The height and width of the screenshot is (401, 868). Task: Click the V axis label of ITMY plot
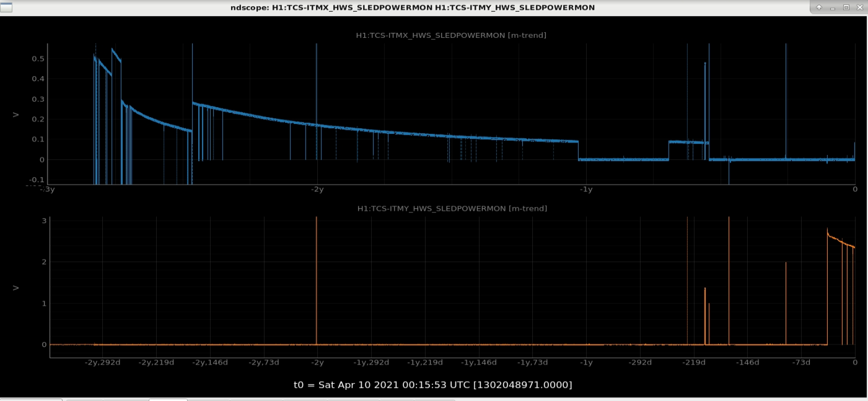pyautogui.click(x=15, y=288)
